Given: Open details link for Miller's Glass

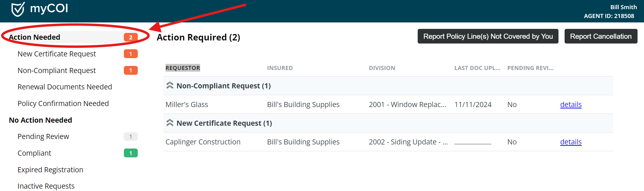Looking at the screenshot, I should pyautogui.click(x=571, y=105).
